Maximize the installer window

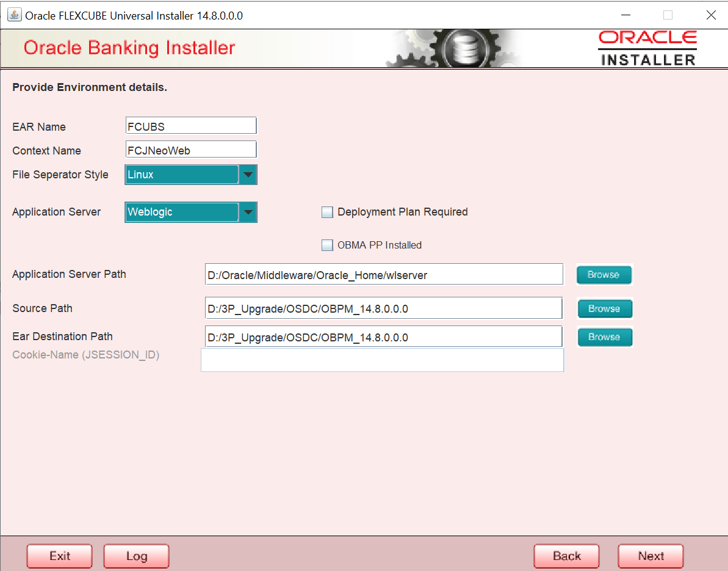pyautogui.click(x=668, y=15)
